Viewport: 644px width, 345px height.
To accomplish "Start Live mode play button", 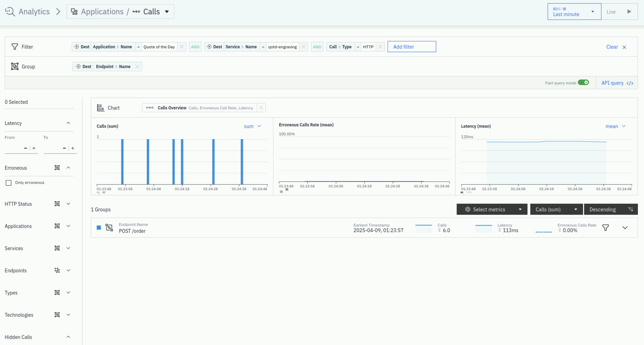I will tap(629, 12).
